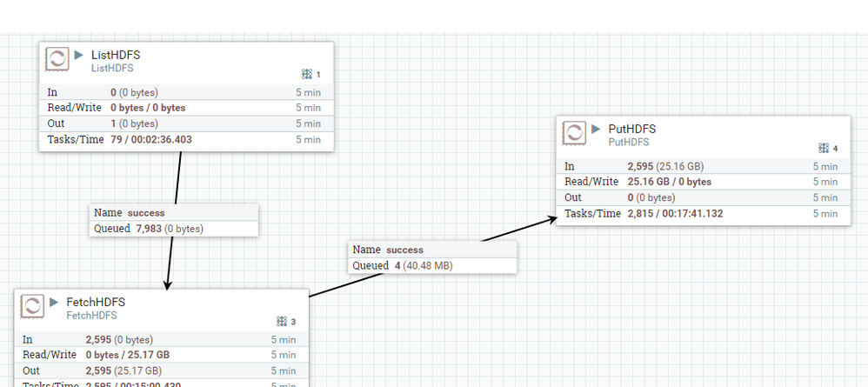Select the PutHDFS processor title
This screenshot has height=387, width=868.
click(x=631, y=129)
